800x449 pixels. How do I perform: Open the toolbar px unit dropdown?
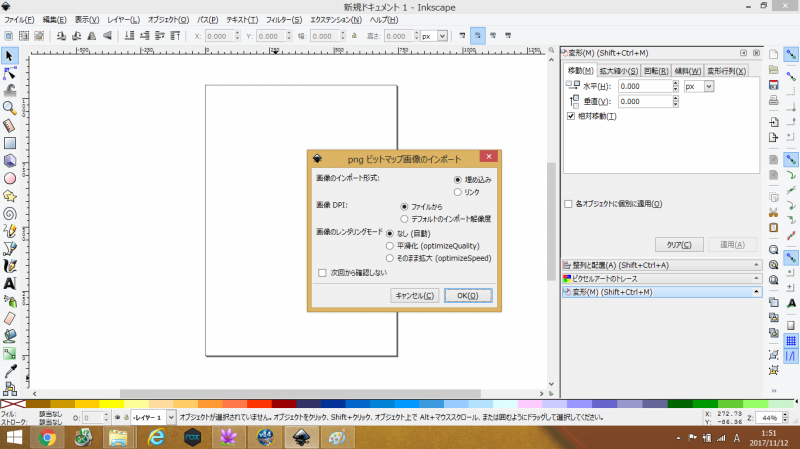(442, 36)
